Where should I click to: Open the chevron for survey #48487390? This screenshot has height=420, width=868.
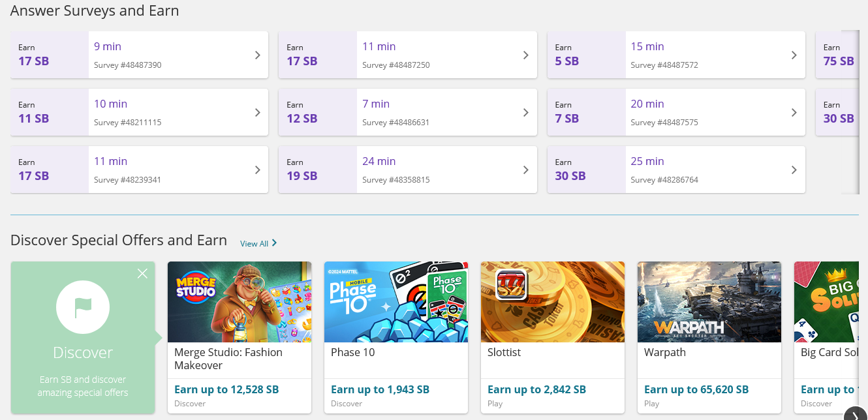(257, 55)
